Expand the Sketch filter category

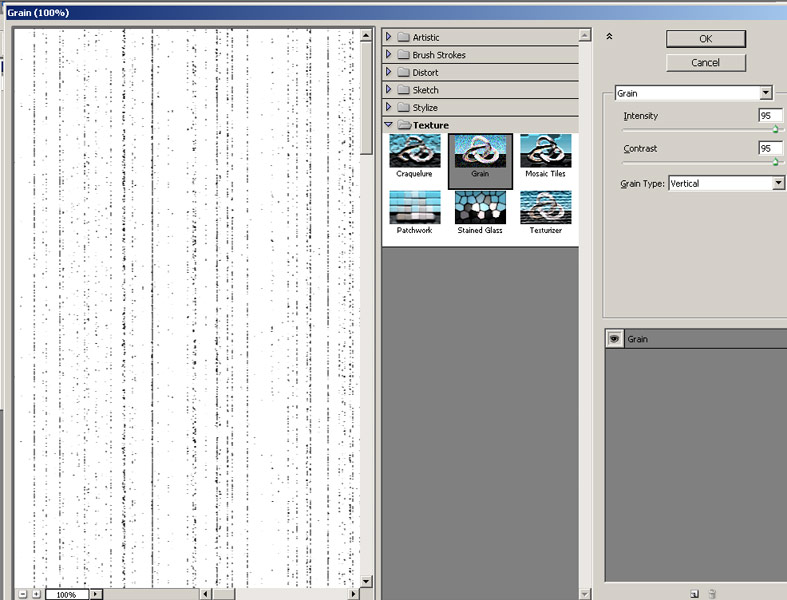(x=388, y=89)
